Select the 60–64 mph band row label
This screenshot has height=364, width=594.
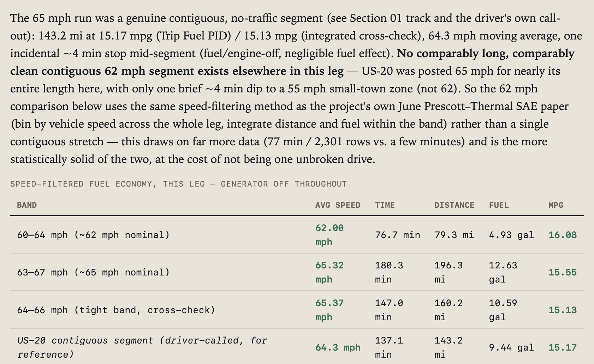click(93, 235)
